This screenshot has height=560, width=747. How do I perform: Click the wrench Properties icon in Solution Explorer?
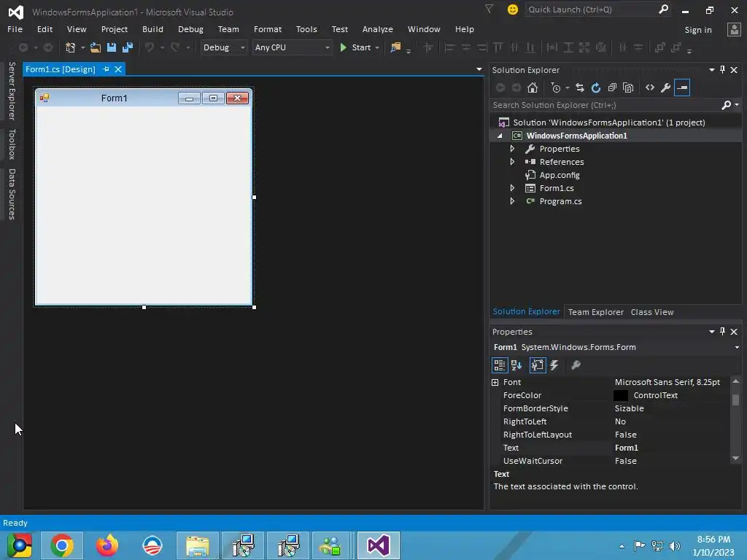point(666,87)
